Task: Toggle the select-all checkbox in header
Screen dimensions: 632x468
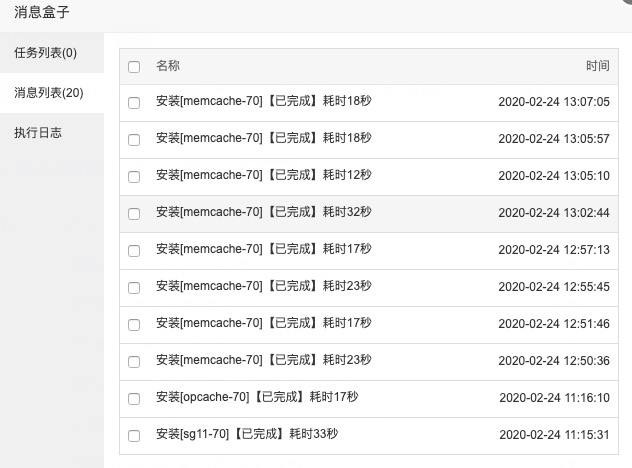Action: coord(134,67)
